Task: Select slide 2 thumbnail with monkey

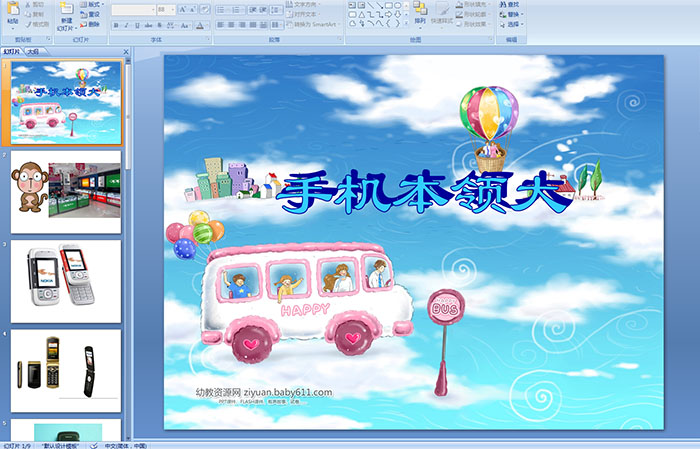Action: pyautogui.click(x=66, y=192)
